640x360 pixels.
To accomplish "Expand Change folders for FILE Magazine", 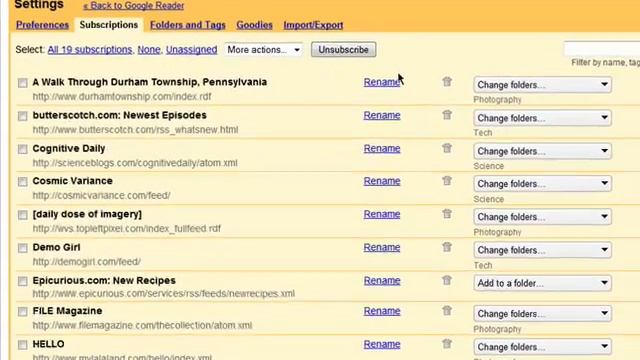I will [x=542, y=313].
